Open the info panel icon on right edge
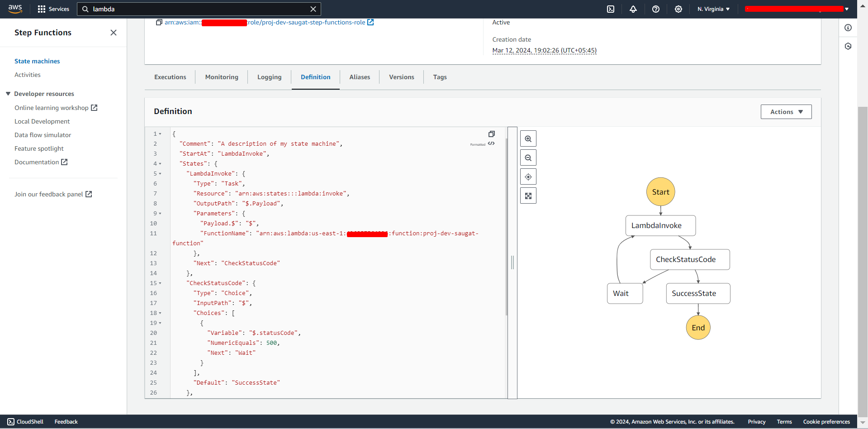 [x=848, y=28]
